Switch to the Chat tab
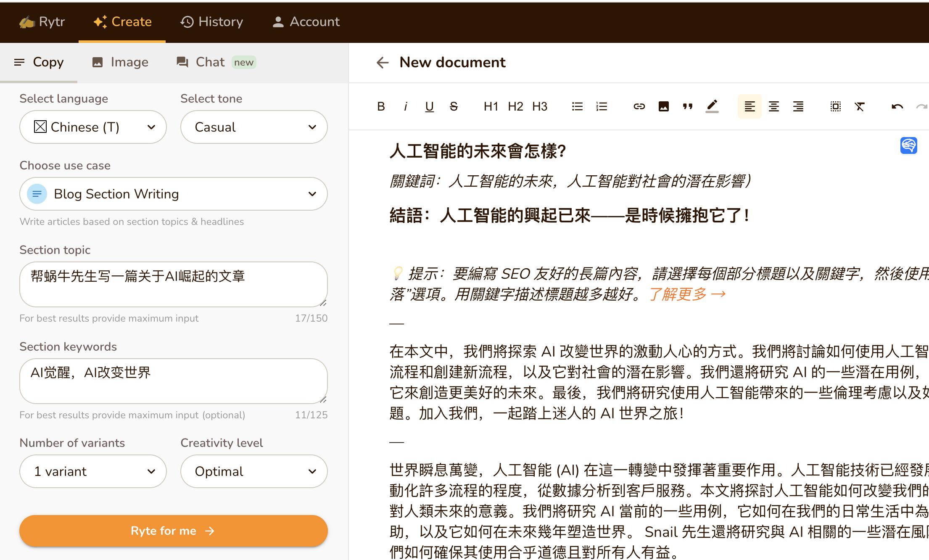929x560 pixels. pos(210,62)
